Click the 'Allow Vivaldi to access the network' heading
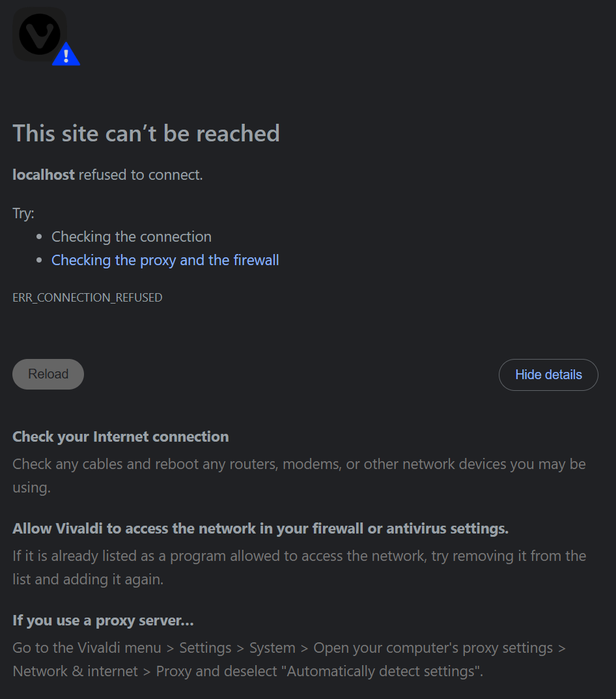This screenshot has height=699, width=616. [x=260, y=528]
